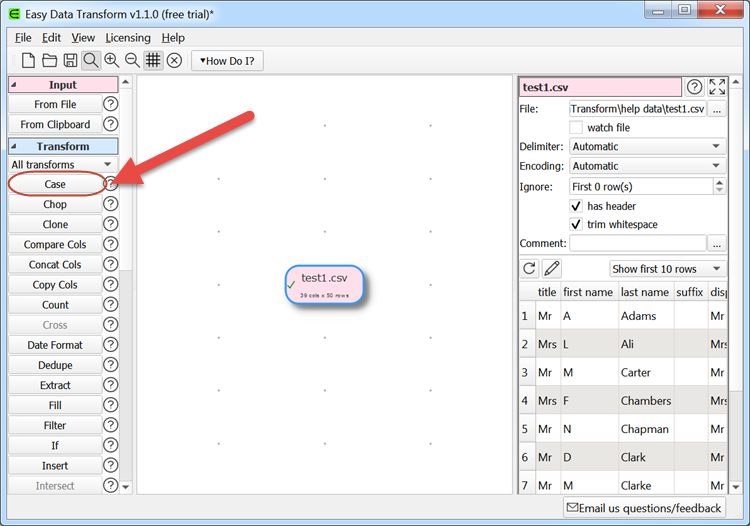Click the New file icon in toolbar
This screenshot has height=526, width=750.
pyautogui.click(x=28, y=61)
